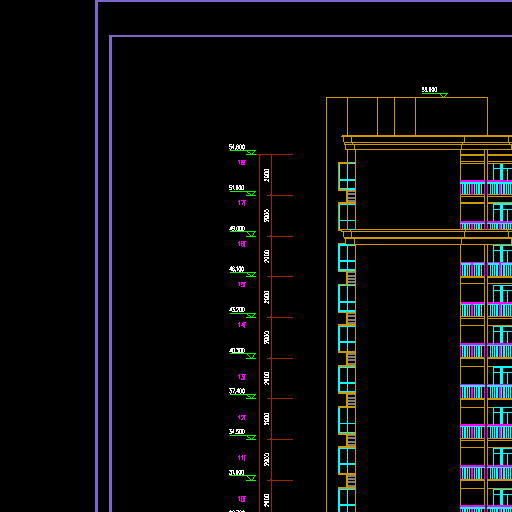Select the 10F floor label
512x512 pixels.
click(x=242, y=499)
